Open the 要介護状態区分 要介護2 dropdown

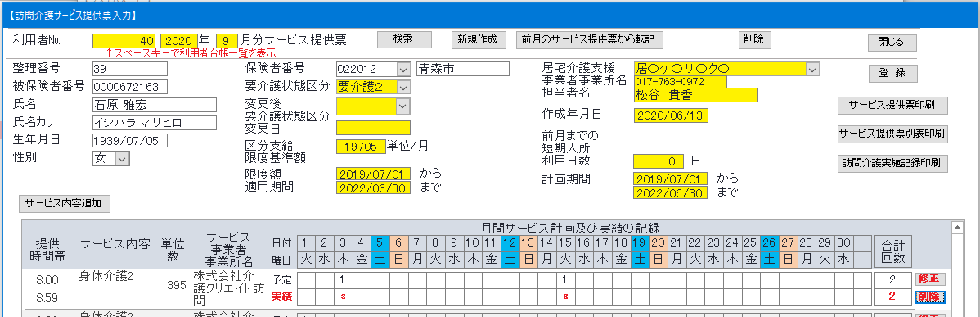coord(404,87)
